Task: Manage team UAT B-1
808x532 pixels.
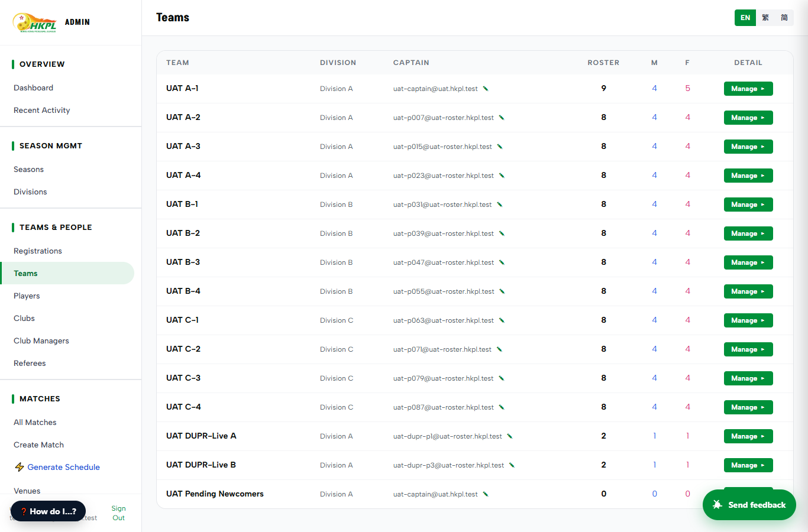Action: [748, 205]
